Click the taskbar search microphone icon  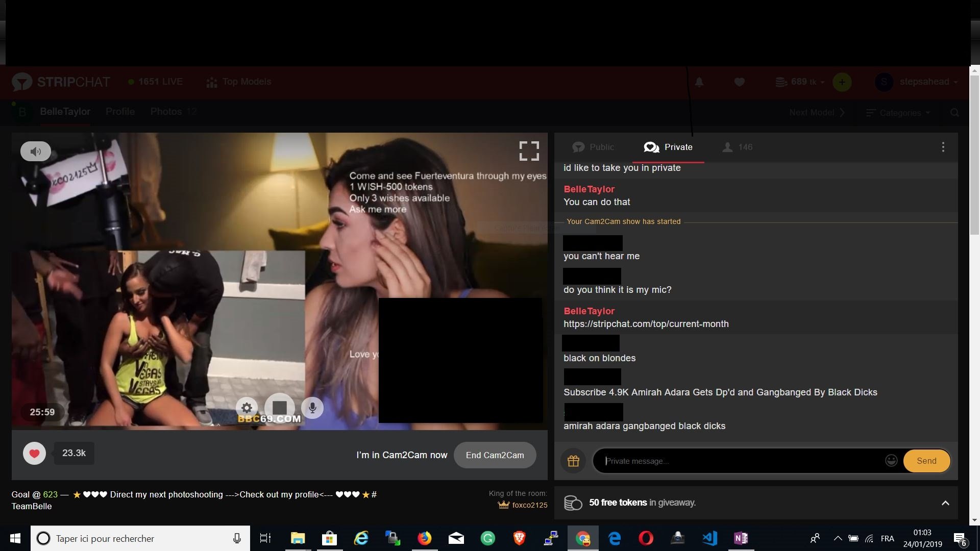click(x=237, y=538)
